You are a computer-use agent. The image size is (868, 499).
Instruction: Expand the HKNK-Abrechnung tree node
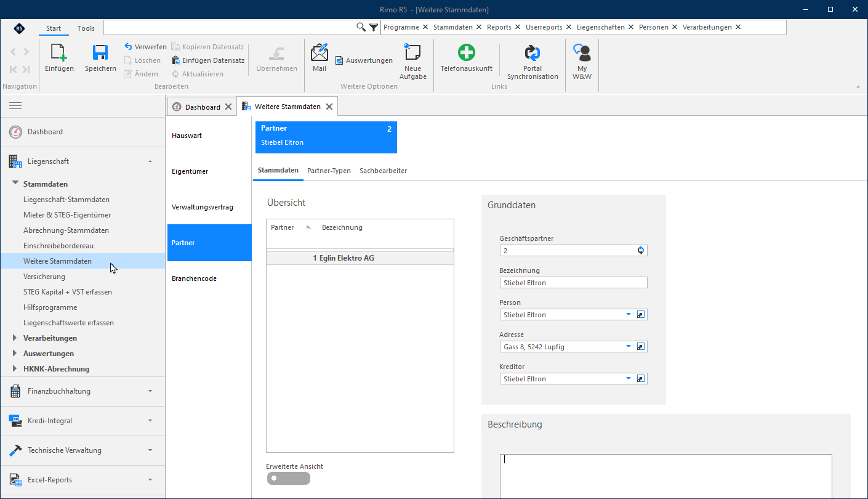click(x=15, y=368)
